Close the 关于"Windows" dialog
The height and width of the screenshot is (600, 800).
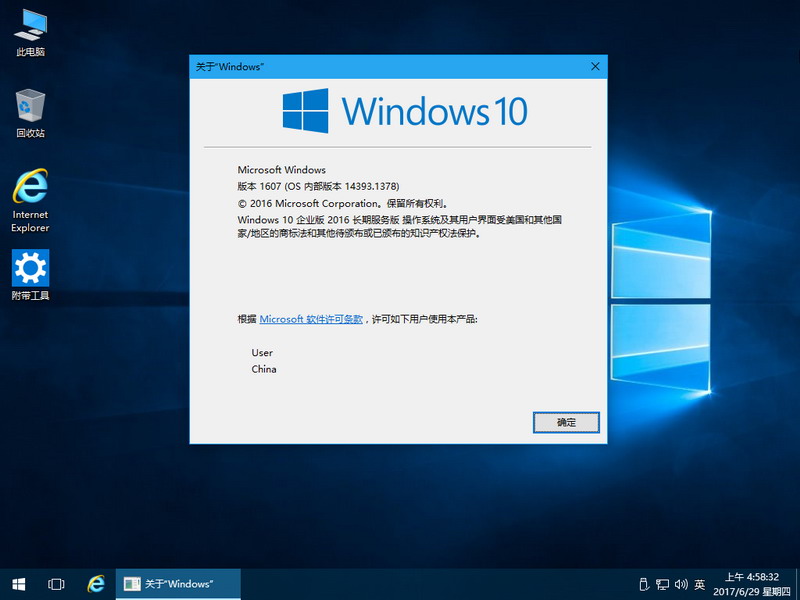point(595,66)
